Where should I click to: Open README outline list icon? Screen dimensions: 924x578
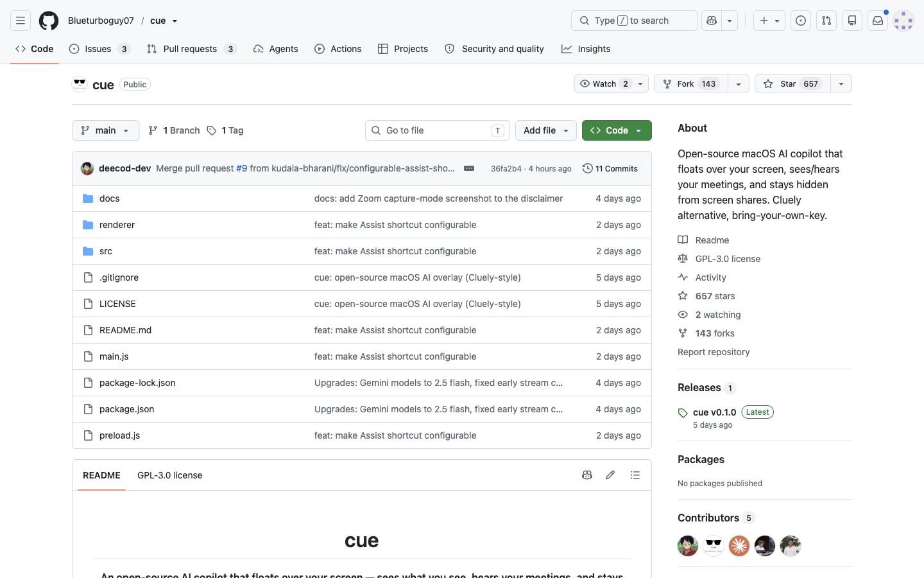click(635, 475)
